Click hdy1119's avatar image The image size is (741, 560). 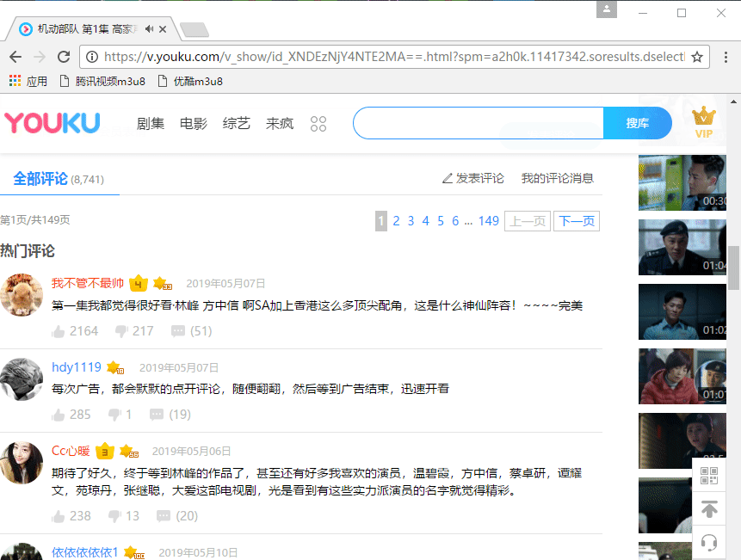22,379
